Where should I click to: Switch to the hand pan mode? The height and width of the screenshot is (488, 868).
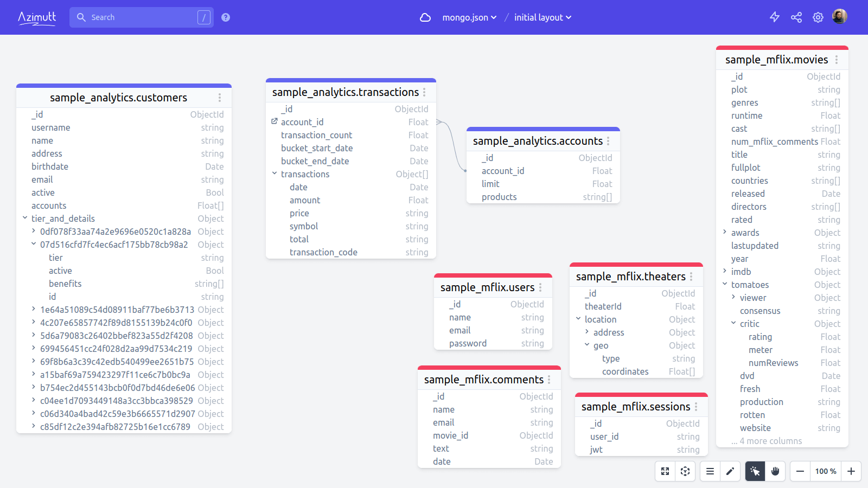coord(775,471)
